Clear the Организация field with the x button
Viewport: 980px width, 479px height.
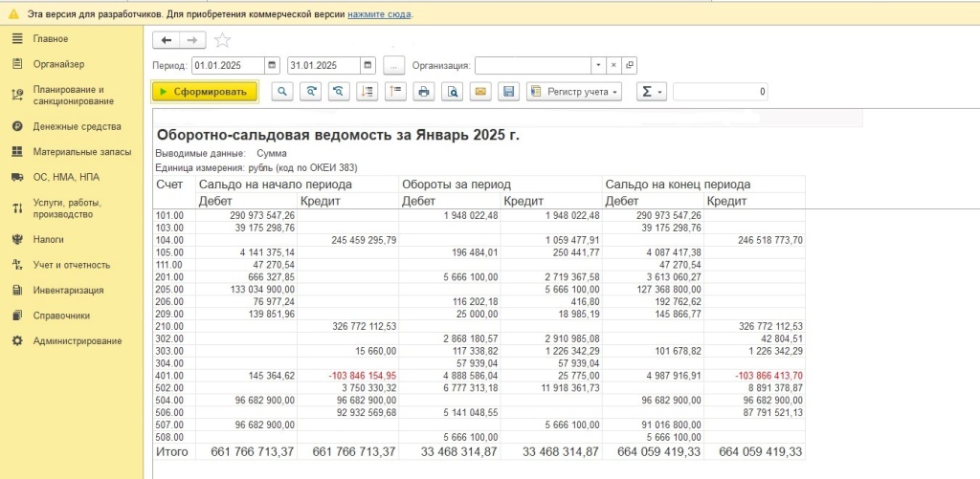tap(613, 65)
